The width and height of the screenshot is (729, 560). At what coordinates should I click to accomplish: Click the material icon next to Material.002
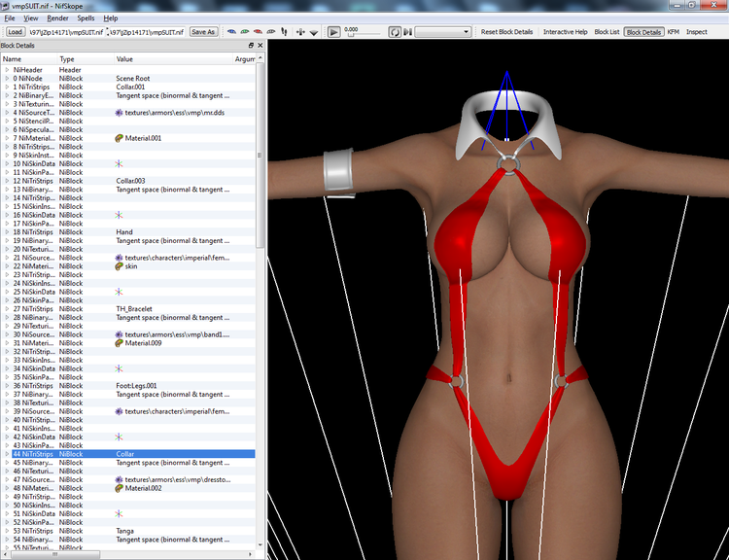[x=119, y=488]
